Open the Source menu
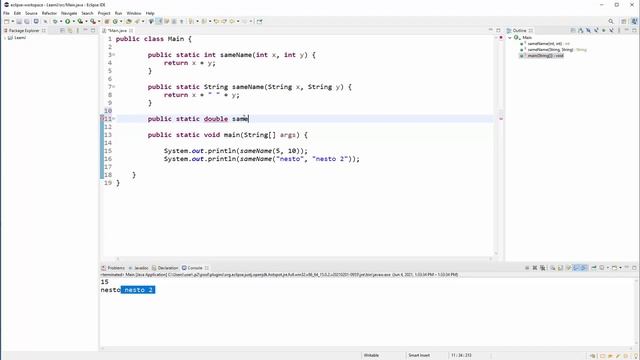 31,13
